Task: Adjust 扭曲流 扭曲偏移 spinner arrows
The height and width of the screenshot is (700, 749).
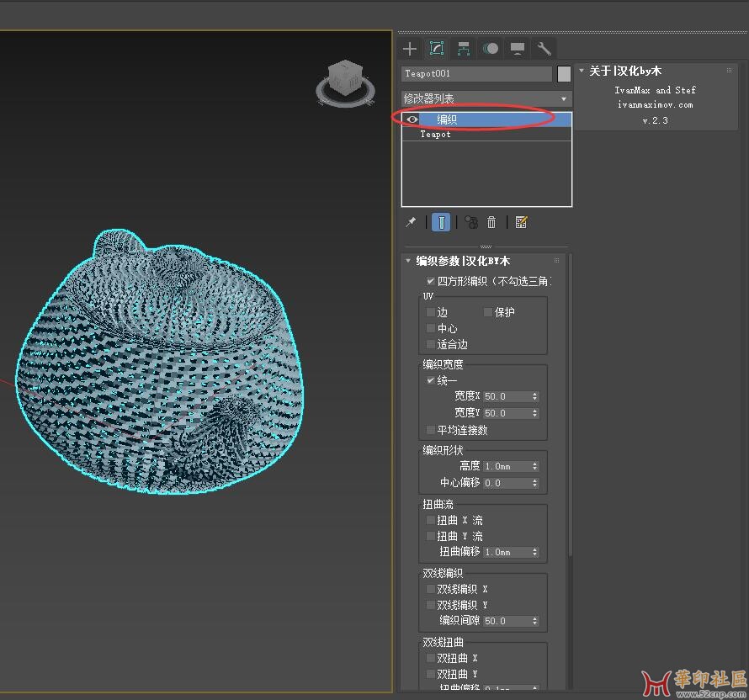Action: coord(535,552)
